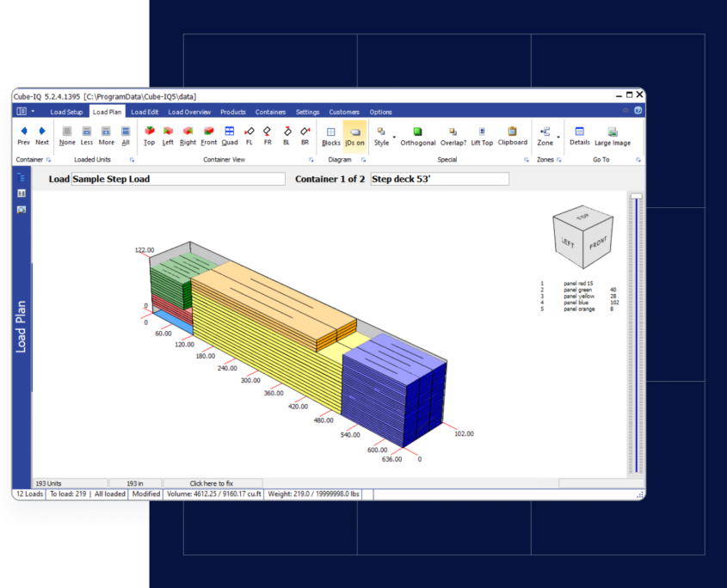
Task: Click the image icon in left sidebar
Action: coord(22,210)
